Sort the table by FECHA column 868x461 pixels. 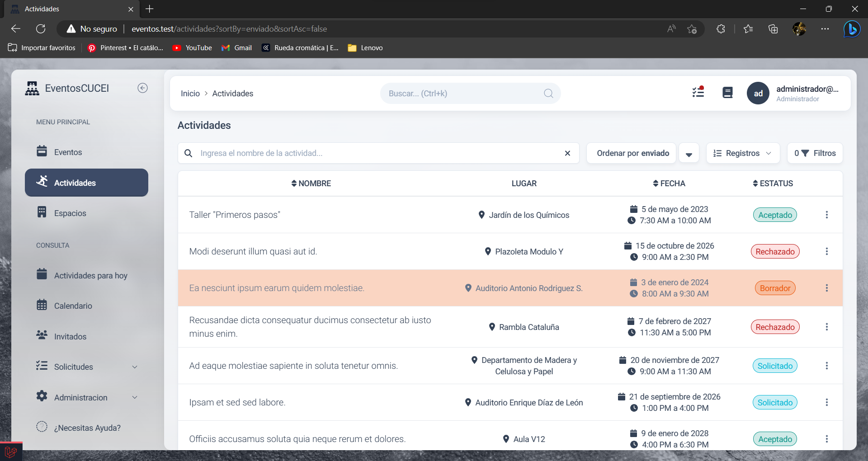tap(669, 183)
